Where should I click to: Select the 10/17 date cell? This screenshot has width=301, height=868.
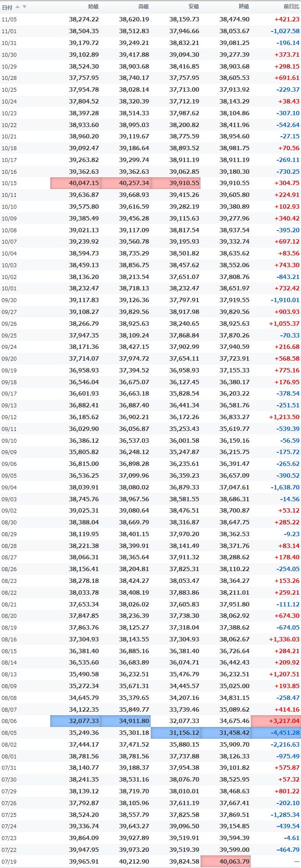click(9, 160)
